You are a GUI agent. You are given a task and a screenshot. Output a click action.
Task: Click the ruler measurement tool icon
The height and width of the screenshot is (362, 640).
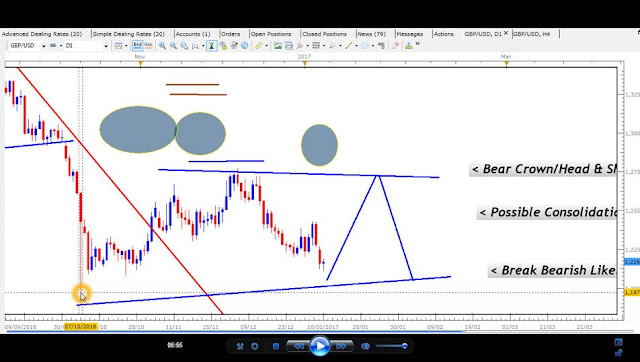258,46
